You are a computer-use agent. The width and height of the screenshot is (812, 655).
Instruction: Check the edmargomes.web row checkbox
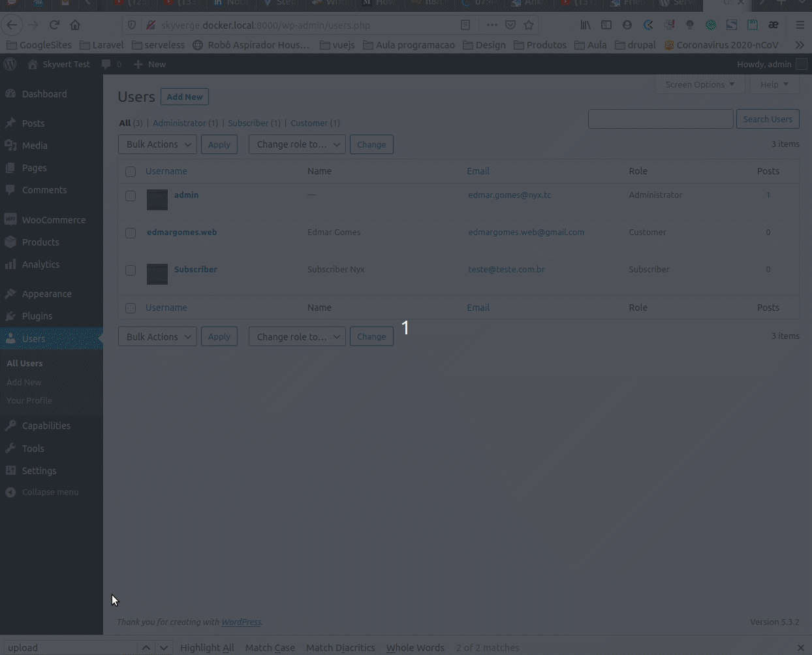click(131, 233)
